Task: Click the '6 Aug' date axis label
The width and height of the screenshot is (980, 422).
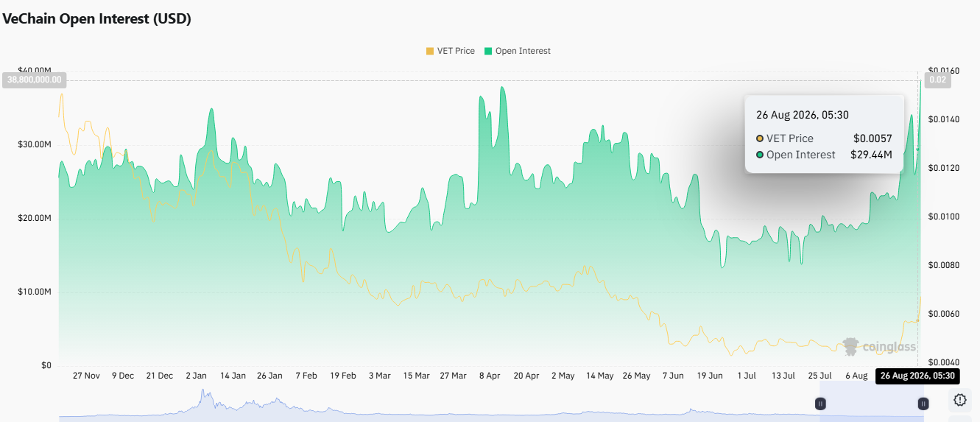Action: tap(856, 376)
